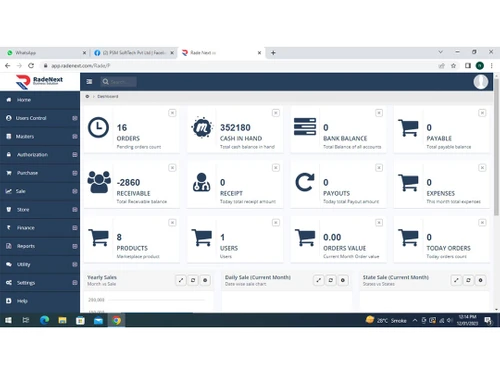Click the doctor icon on Receipt card

click(201, 182)
